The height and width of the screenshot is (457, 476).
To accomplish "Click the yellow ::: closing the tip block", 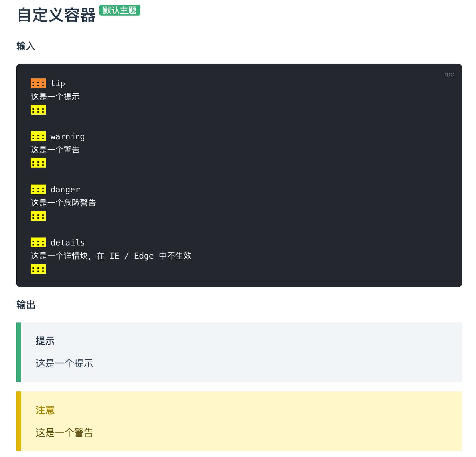I will pyautogui.click(x=38, y=110).
